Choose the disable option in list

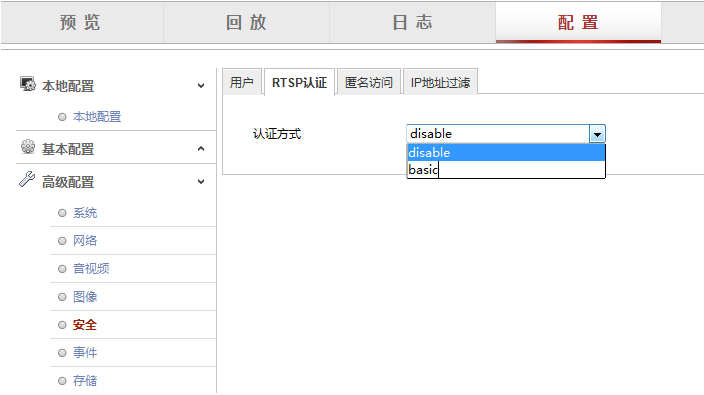point(506,153)
